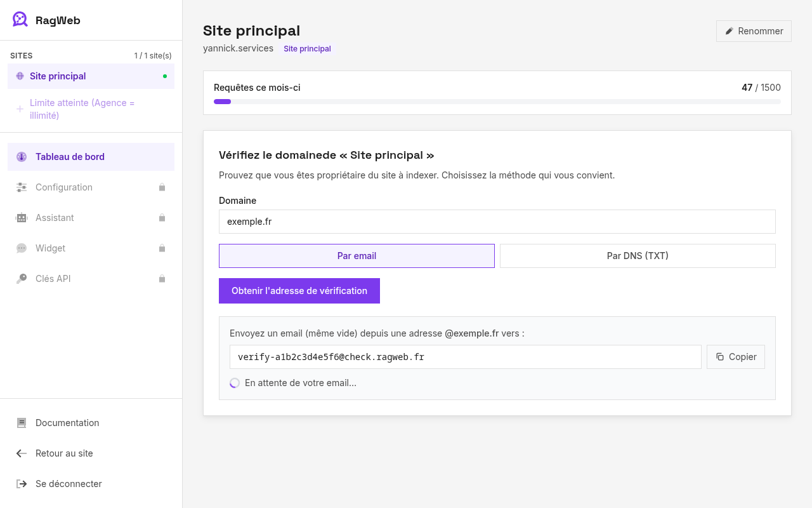The width and height of the screenshot is (812, 508).
Task: Open Tableau de bord in sidebar
Action: pyautogui.click(x=91, y=157)
